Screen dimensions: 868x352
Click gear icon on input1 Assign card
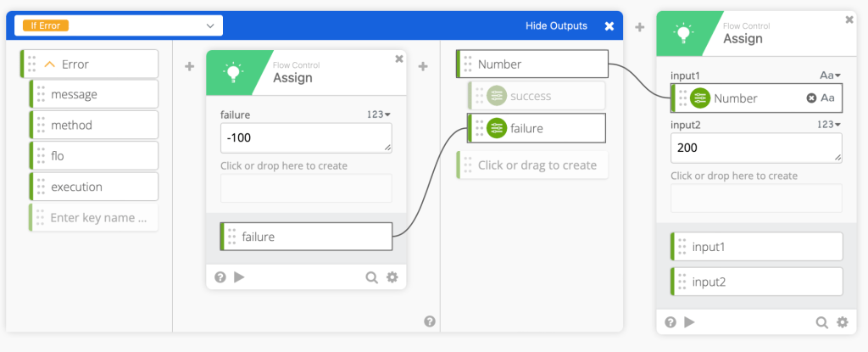pos(842,321)
